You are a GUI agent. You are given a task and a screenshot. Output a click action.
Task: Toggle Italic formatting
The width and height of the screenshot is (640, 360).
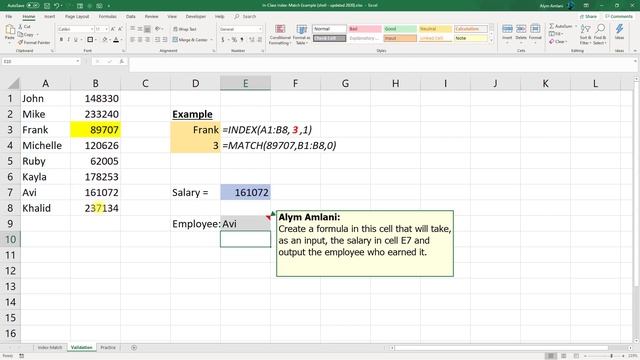(69, 40)
